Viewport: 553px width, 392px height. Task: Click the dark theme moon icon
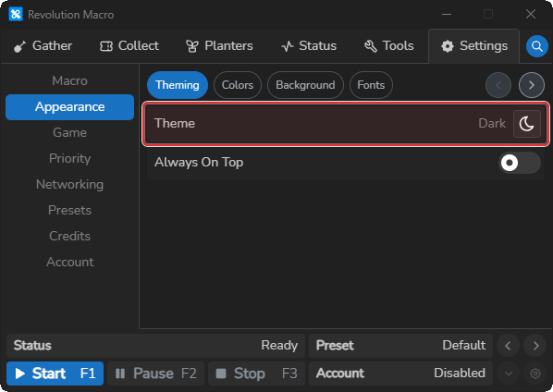(527, 124)
